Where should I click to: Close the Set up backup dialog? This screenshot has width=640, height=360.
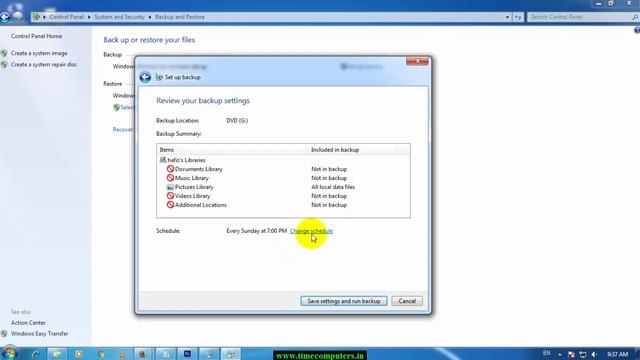tap(417, 61)
